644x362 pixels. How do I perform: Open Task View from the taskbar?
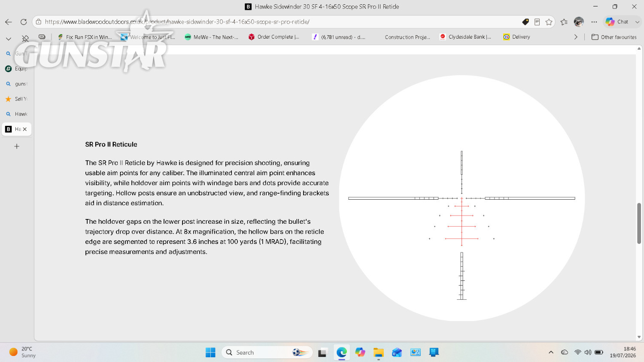(322, 353)
